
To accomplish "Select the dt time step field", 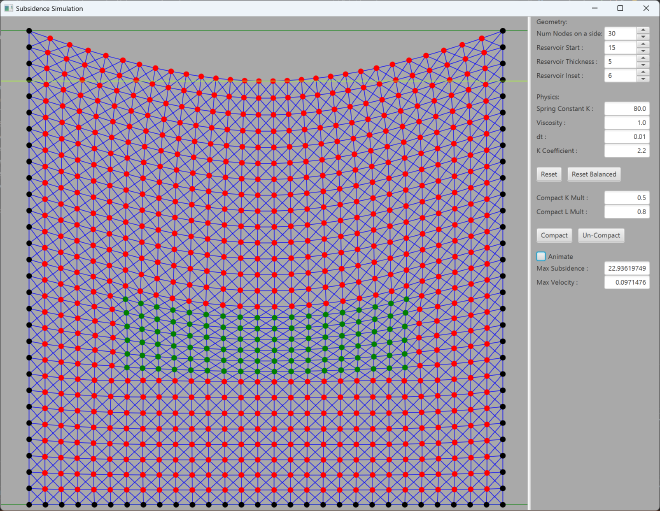I will point(626,136).
